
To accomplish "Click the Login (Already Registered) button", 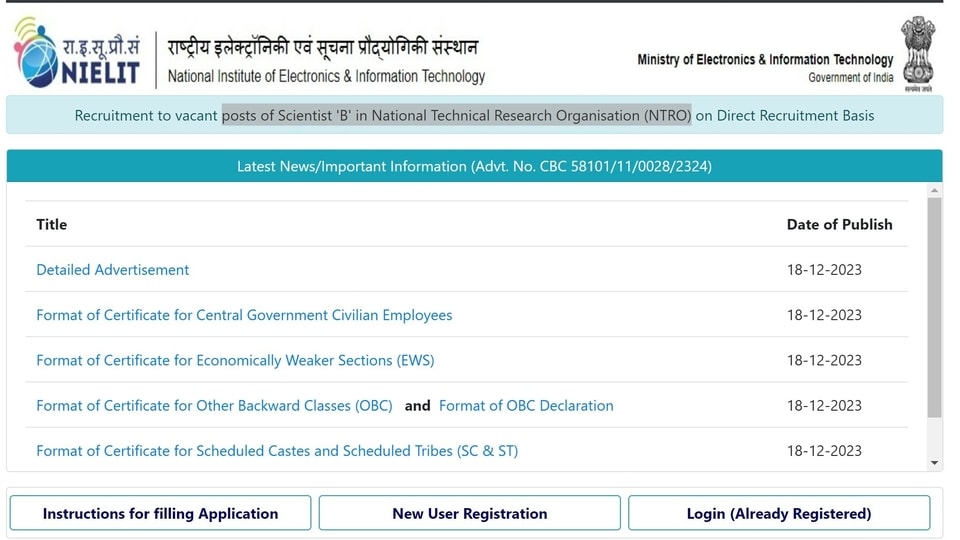I will (x=779, y=513).
